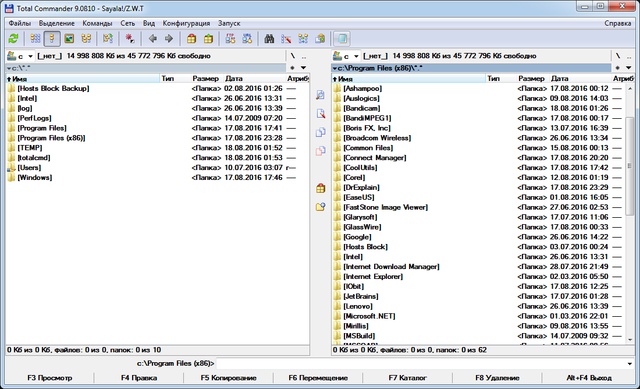Toggle the full file details view button
640x389 pixels.
pos(52,39)
